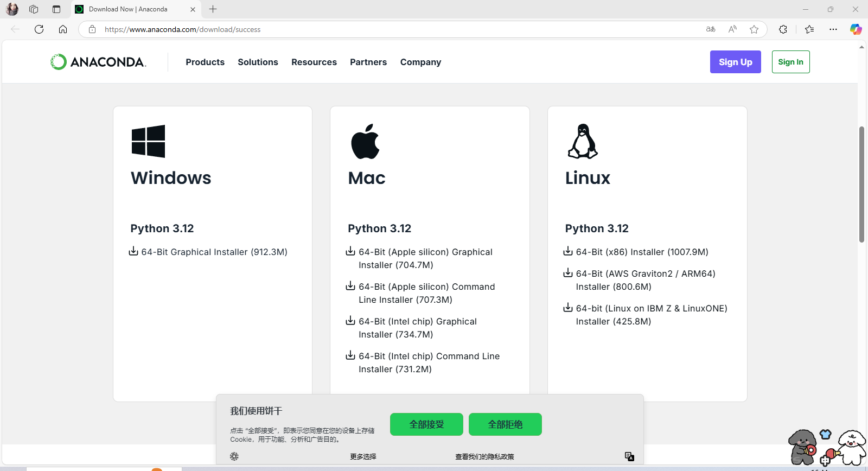This screenshot has height=471, width=868.
Task: Open the translate page icon in address bar
Action: pos(711,29)
